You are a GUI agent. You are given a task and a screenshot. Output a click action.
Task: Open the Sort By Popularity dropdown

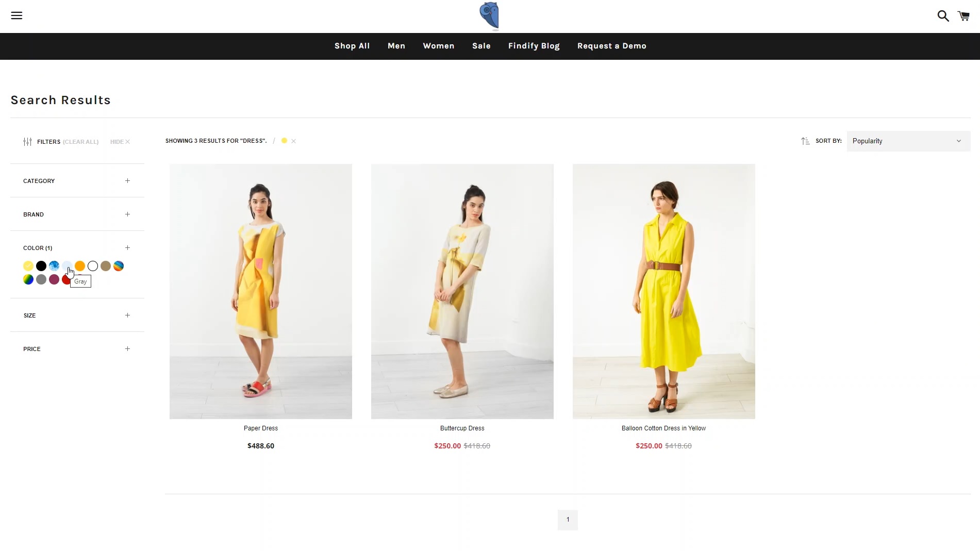908,141
